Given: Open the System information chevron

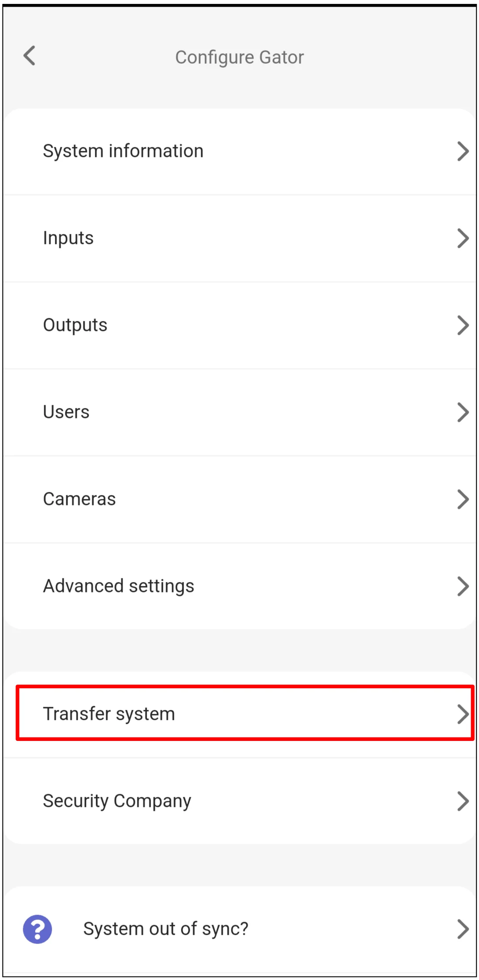Looking at the screenshot, I should (463, 151).
